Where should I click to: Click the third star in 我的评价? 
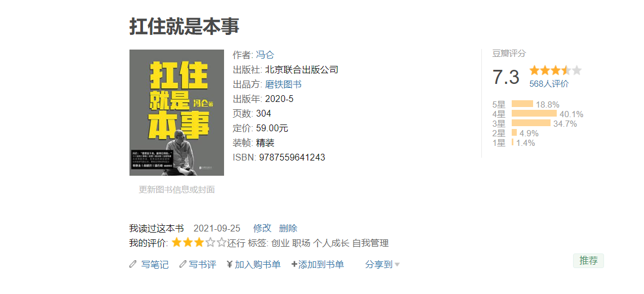(x=199, y=243)
